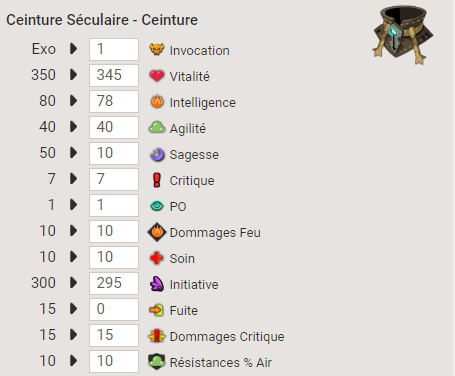Click the Dommages Feu diamond icon
Screen dimensions: 455x376
(x=157, y=232)
